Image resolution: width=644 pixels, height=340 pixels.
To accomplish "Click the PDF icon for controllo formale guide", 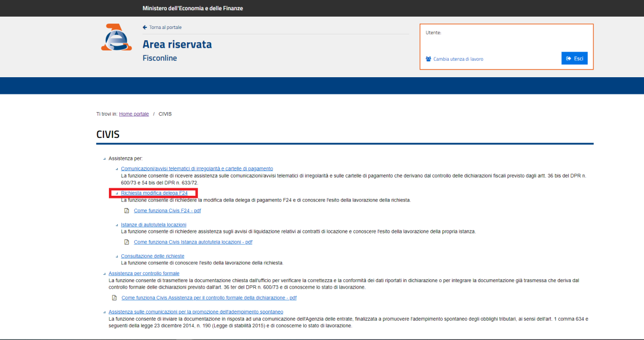I will 114,298.
